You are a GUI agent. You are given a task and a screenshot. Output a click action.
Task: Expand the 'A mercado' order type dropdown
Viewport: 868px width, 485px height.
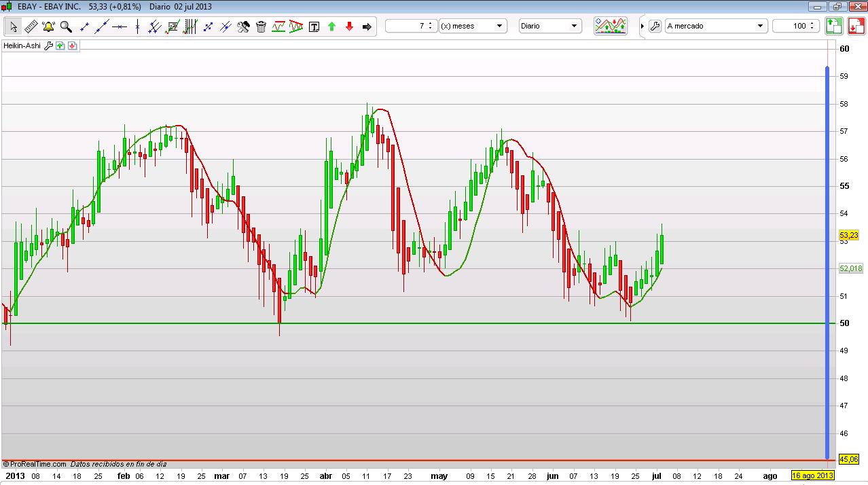pyautogui.click(x=760, y=26)
